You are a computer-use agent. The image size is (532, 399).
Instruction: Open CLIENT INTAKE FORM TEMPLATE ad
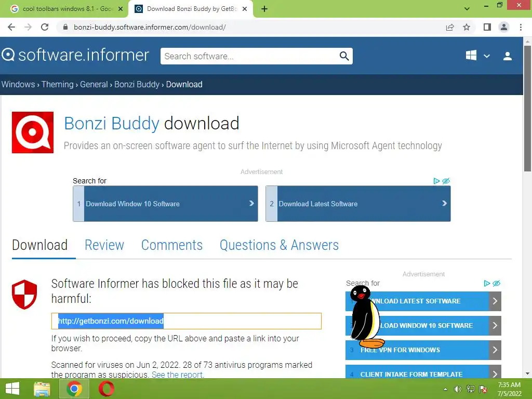[x=423, y=372]
